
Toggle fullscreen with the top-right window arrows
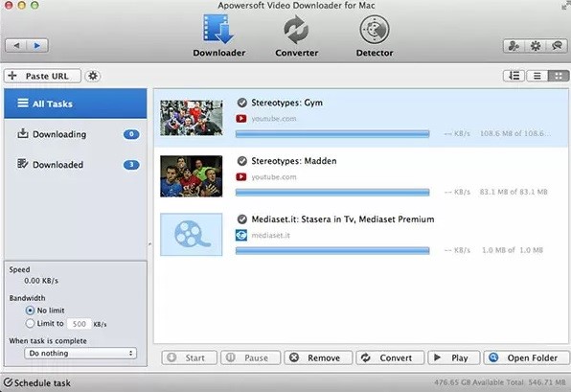pyautogui.click(x=565, y=6)
